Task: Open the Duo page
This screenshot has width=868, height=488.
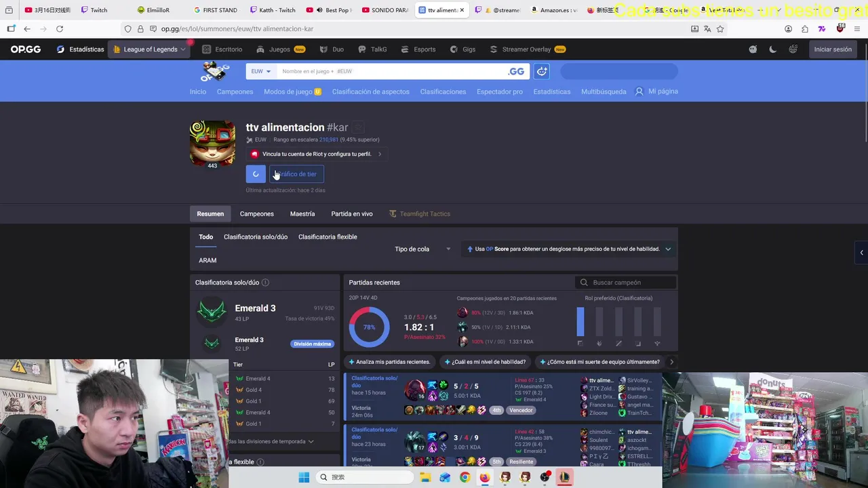Action: coord(332,49)
